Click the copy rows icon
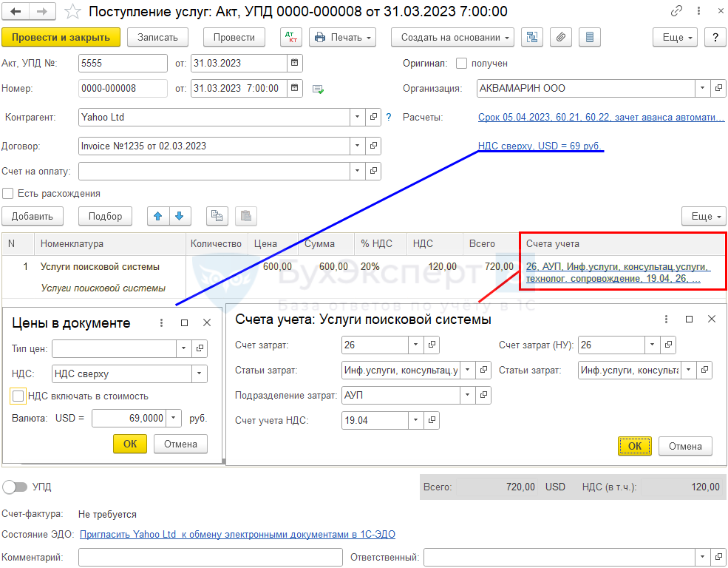This screenshot has height=568, width=728. pyautogui.click(x=217, y=216)
